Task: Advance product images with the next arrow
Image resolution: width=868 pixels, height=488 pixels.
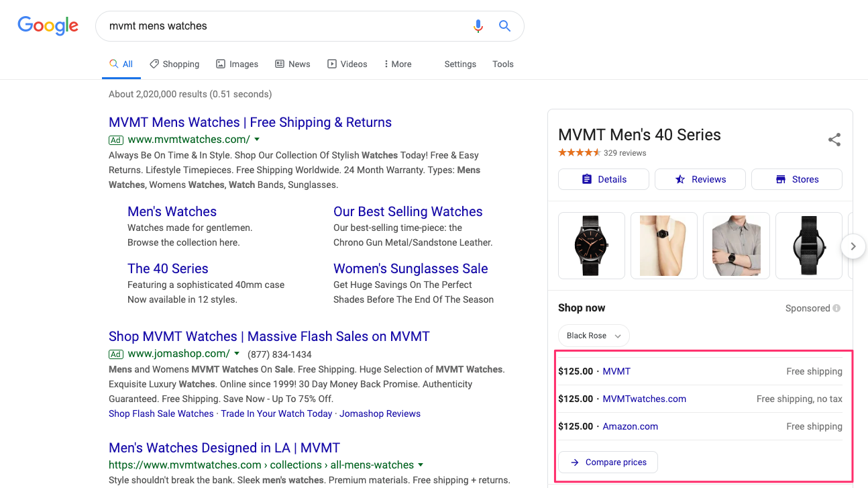Action: pos(853,246)
